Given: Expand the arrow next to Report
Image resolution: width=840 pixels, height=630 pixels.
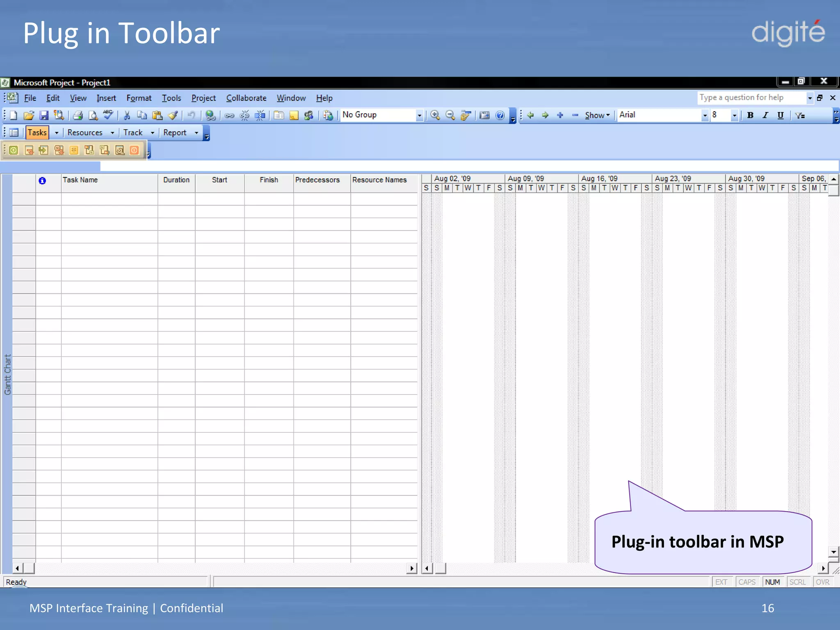Looking at the screenshot, I should click(196, 133).
